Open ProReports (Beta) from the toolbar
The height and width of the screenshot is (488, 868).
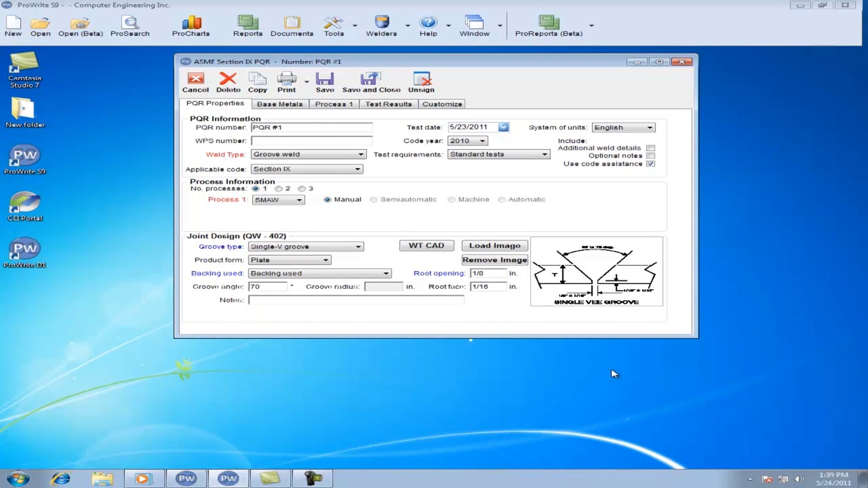(x=549, y=26)
